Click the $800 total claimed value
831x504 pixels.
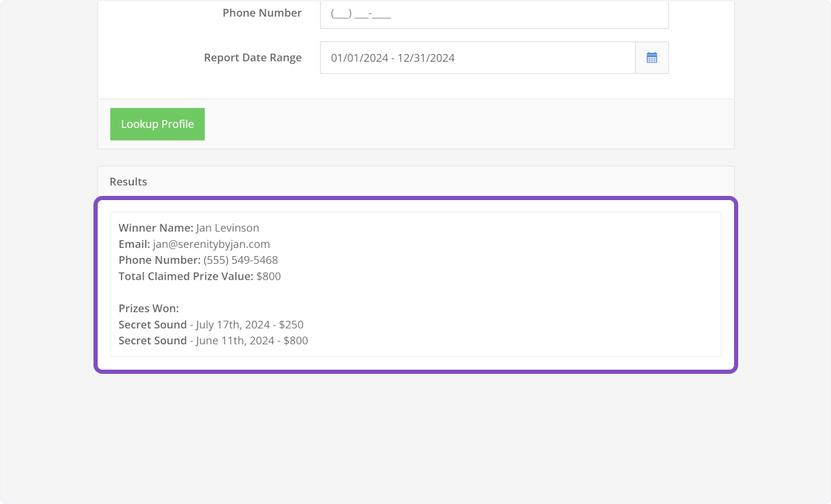click(269, 276)
